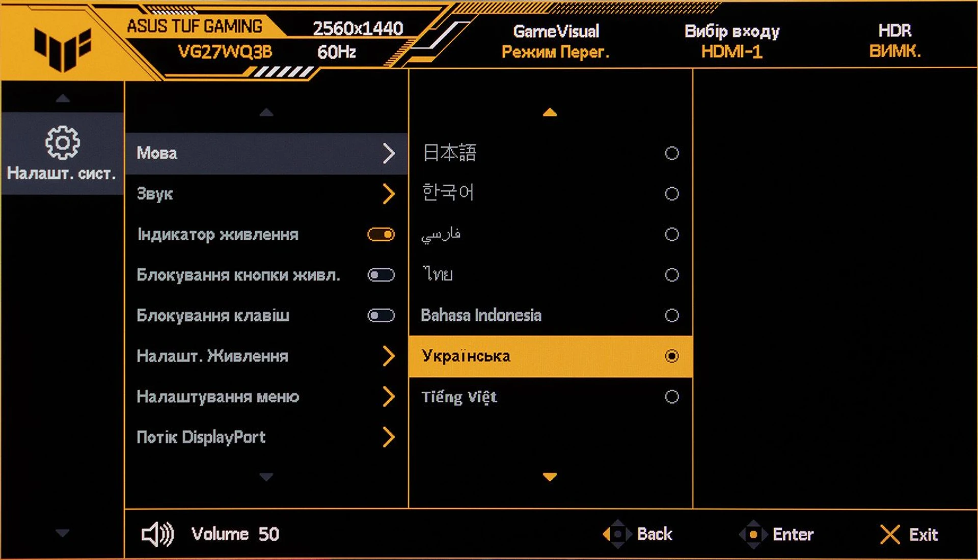This screenshot has width=978, height=560.
Task: Choose ไทย language text
Action: [438, 274]
